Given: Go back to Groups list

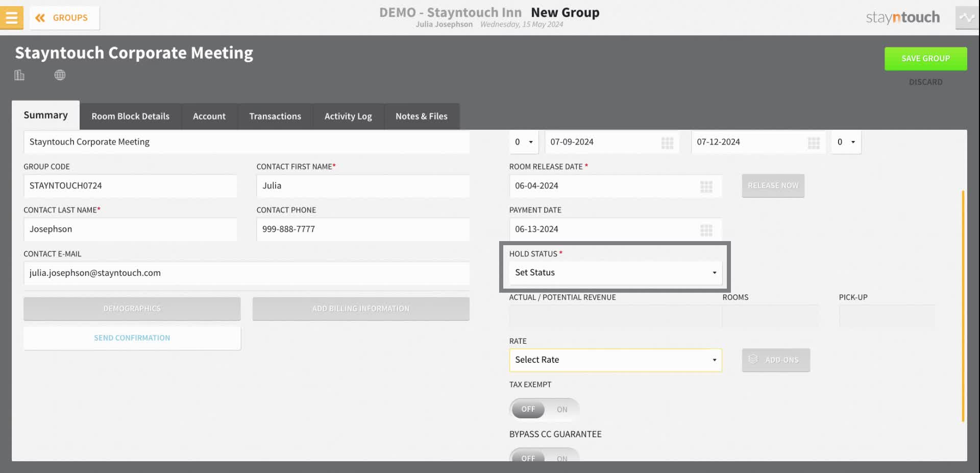Looking at the screenshot, I should (x=64, y=18).
